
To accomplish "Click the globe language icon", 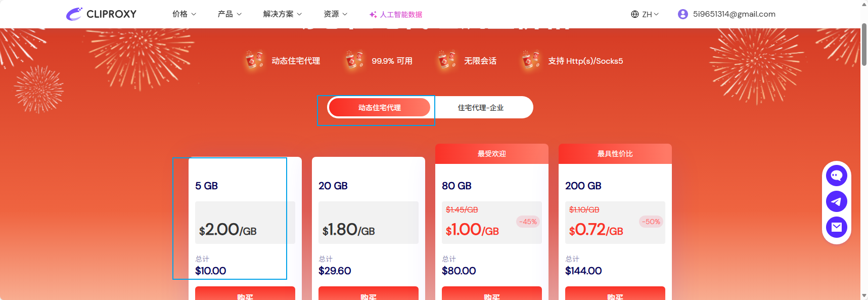I will (635, 14).
